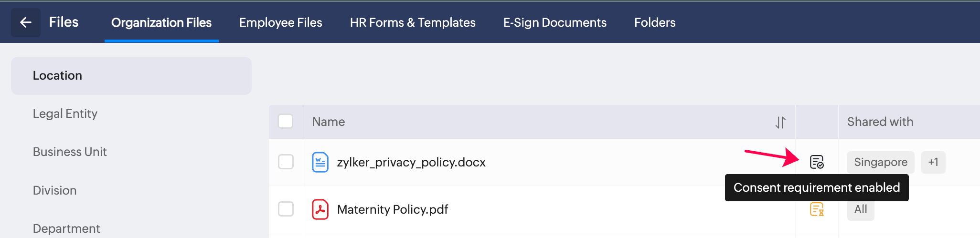Select the Organization Files tab
Image resolution: width=980 pixels, height=238 pixels.
click(161, 22)
